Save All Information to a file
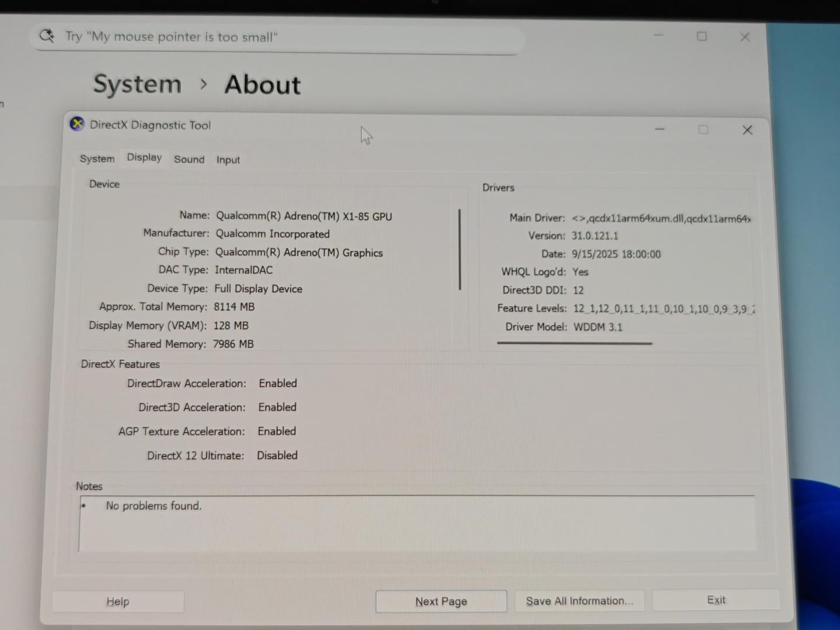This screenshot has height=630, width=840. tap(579, 601)
